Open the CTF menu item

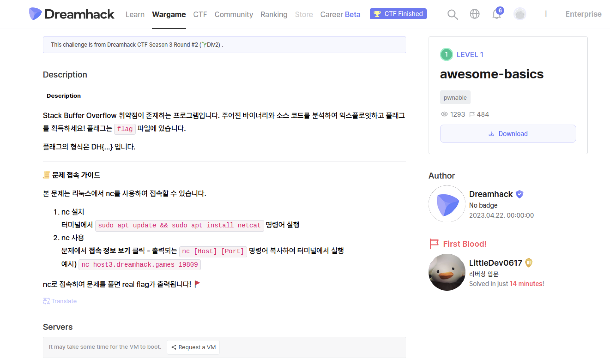click(200, 14)
